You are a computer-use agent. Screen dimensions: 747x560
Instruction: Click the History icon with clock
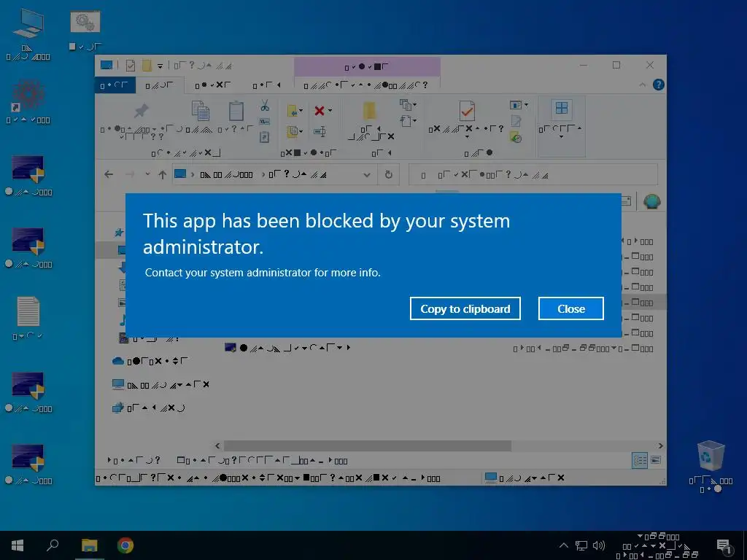click(516, 138)
